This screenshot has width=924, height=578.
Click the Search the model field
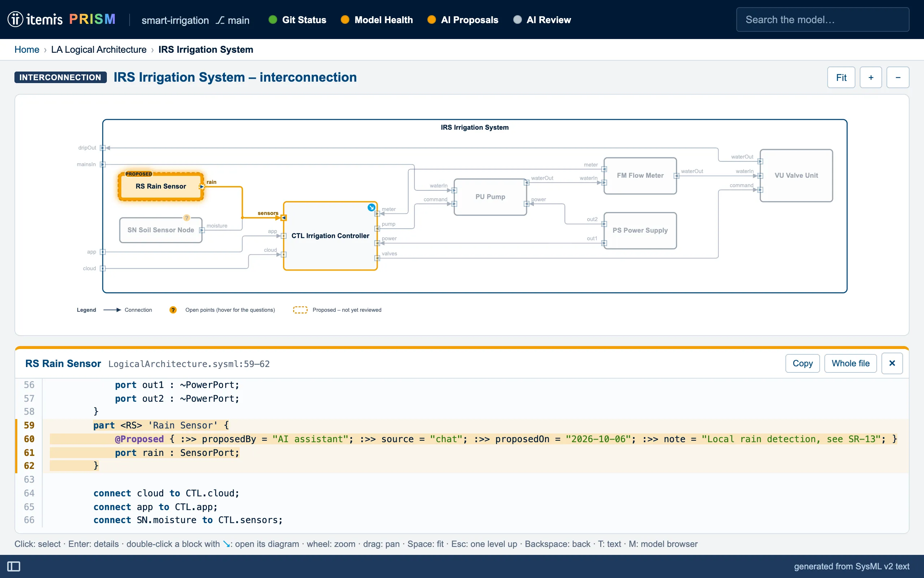coord(823,20)
